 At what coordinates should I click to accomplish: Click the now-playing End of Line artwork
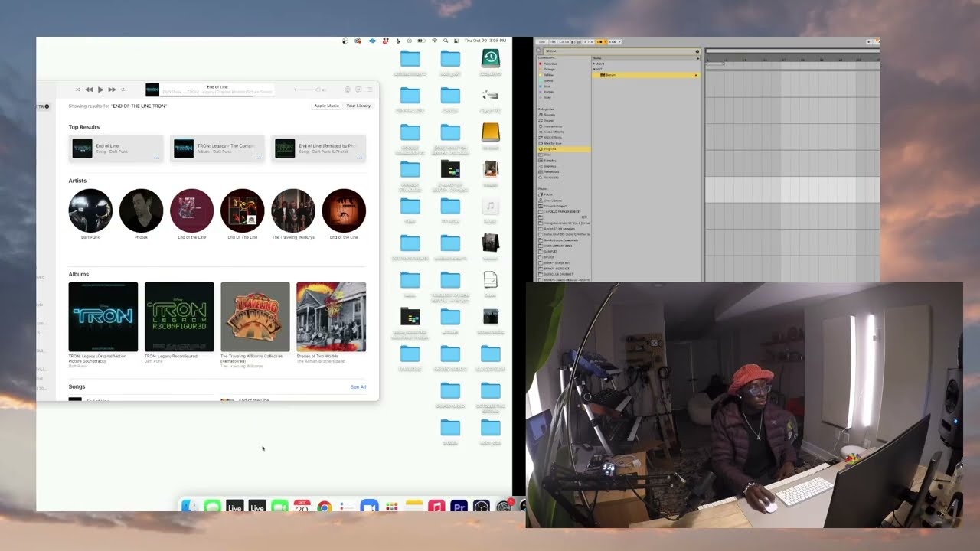tap(152, 90)
